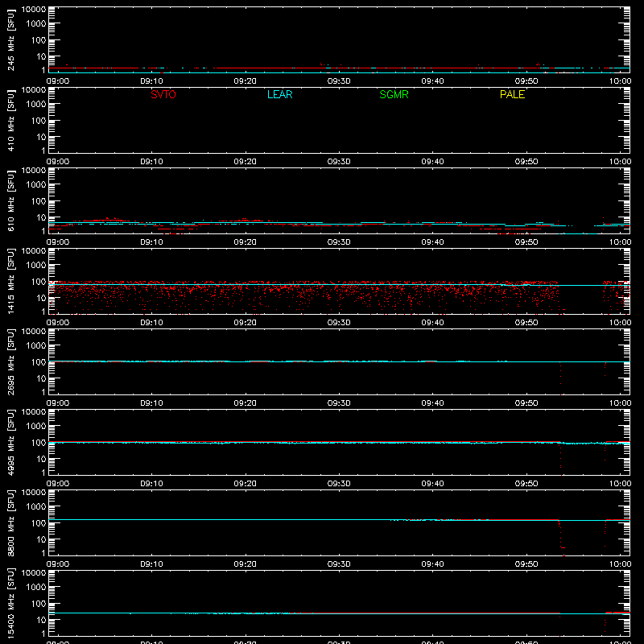Click the yellow PALE station legend label

point(512,94)
